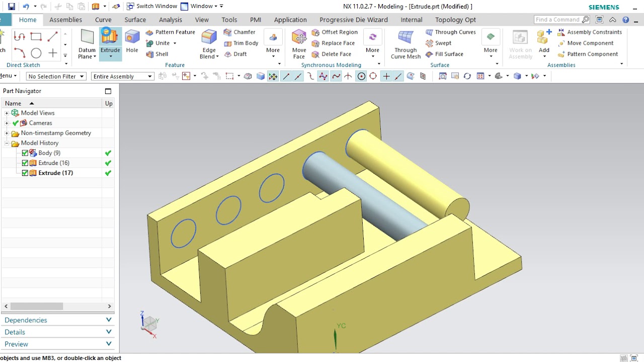Click the Move Face tool
Image resolution: width=644 pixels, height=362 pixels.
[x=299, y=44]
